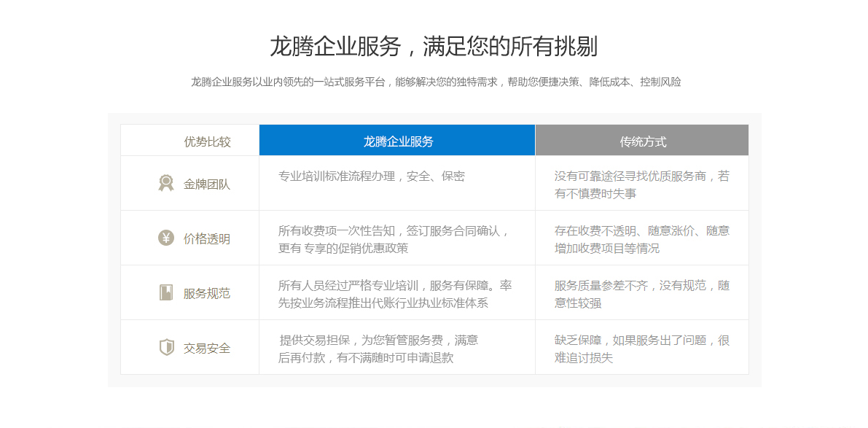Screen dimensions: 868x428
Task: Click the cell starting 缺乏保障，如果服务出了问题
Action: [642, 349]
